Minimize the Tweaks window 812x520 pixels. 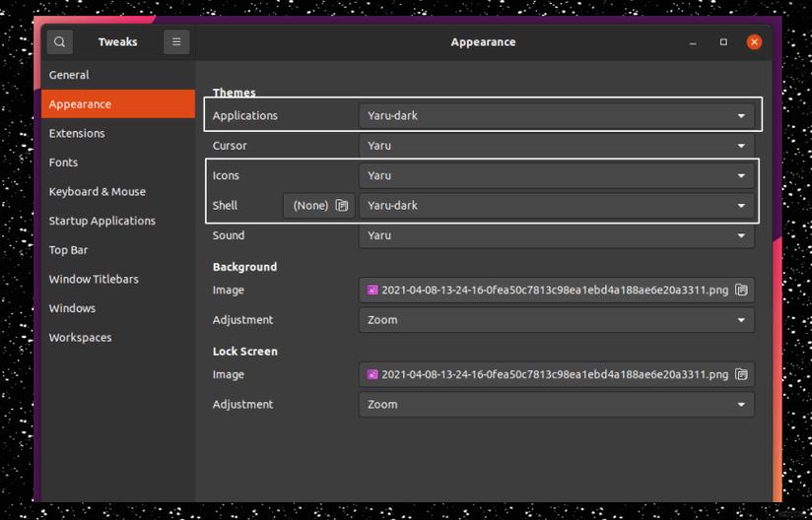pyautogui.click(x=693, y=42)
